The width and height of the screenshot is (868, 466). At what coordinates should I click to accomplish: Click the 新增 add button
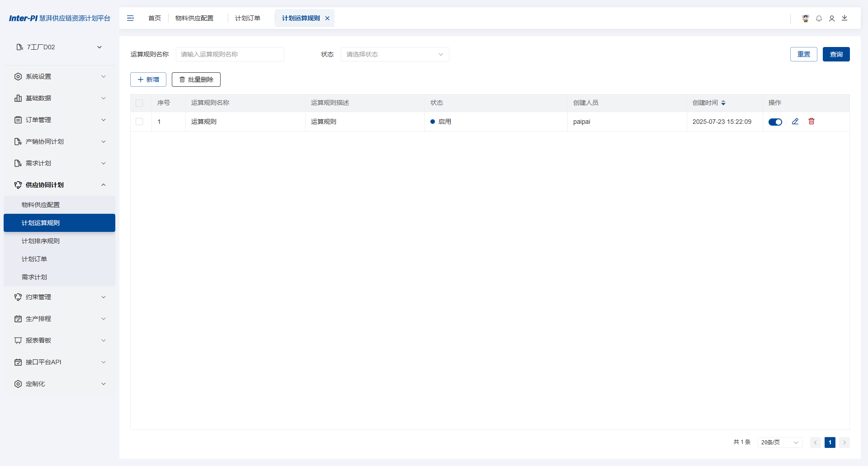point(148,79)
